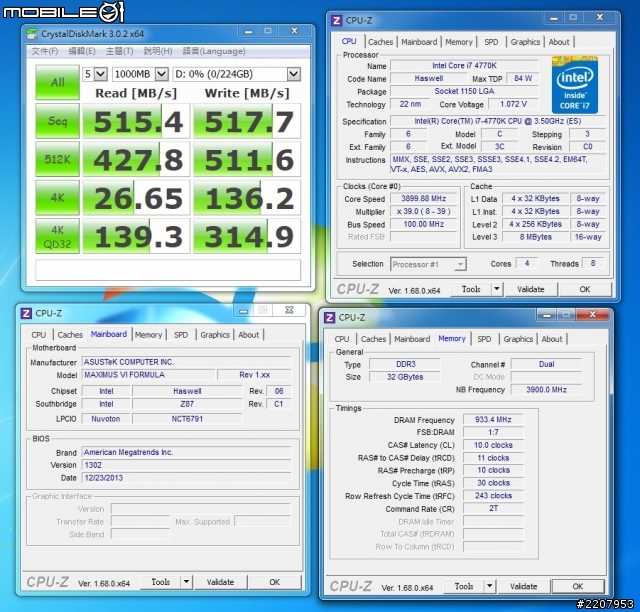This screenshot has height=612, width=640.
Task: Click Validate button in CPU window
Action: 531,289
